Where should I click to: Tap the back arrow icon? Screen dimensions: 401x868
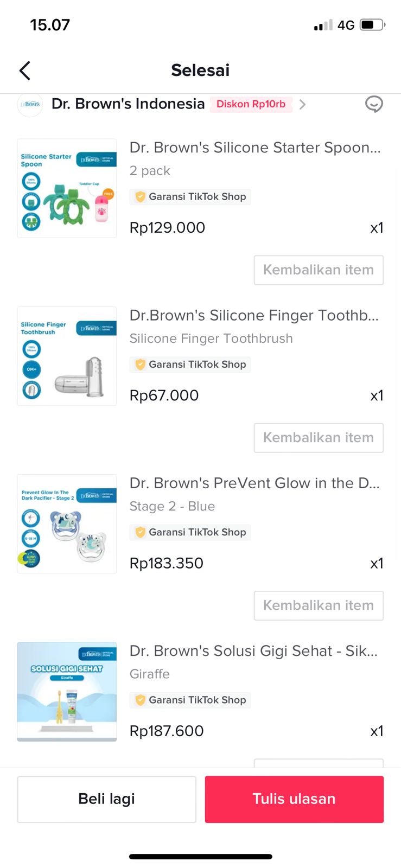[25, 71]
